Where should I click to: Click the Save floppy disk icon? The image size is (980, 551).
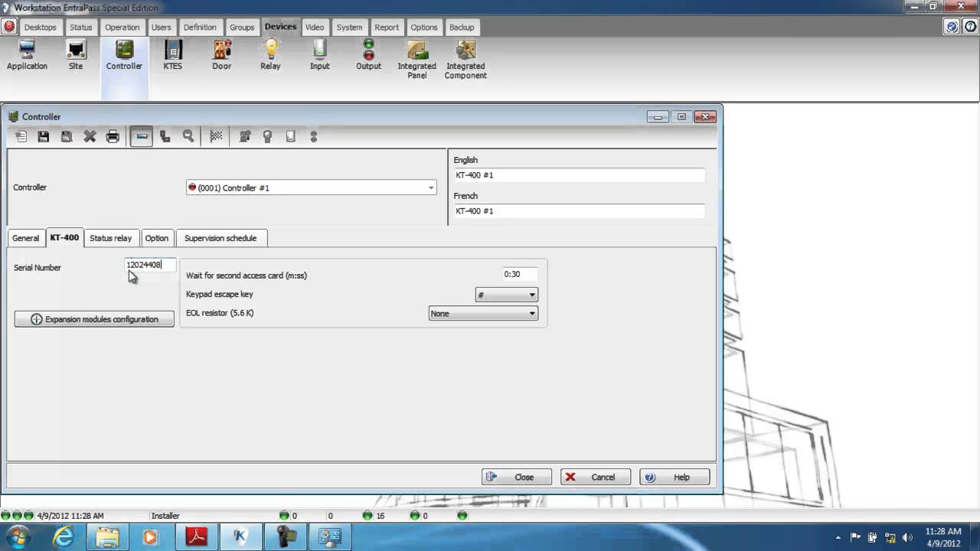44,136
